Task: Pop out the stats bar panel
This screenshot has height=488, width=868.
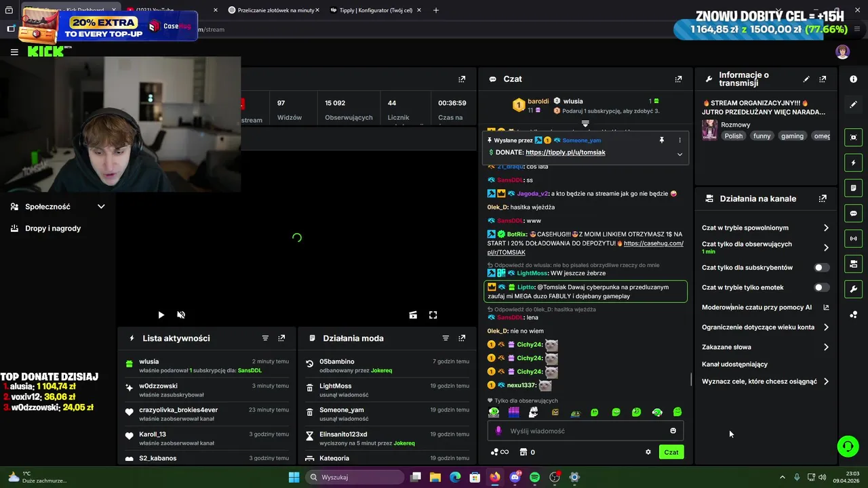Action: 462,79
